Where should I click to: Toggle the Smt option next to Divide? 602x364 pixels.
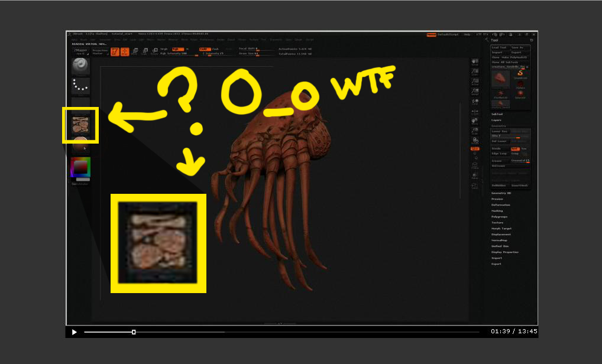point(514,149)
